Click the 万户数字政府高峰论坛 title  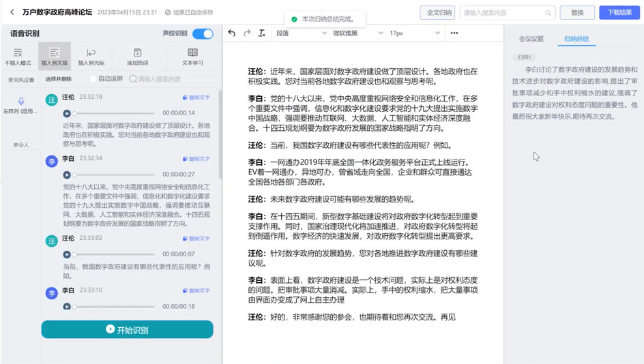(x=57, y=12)
